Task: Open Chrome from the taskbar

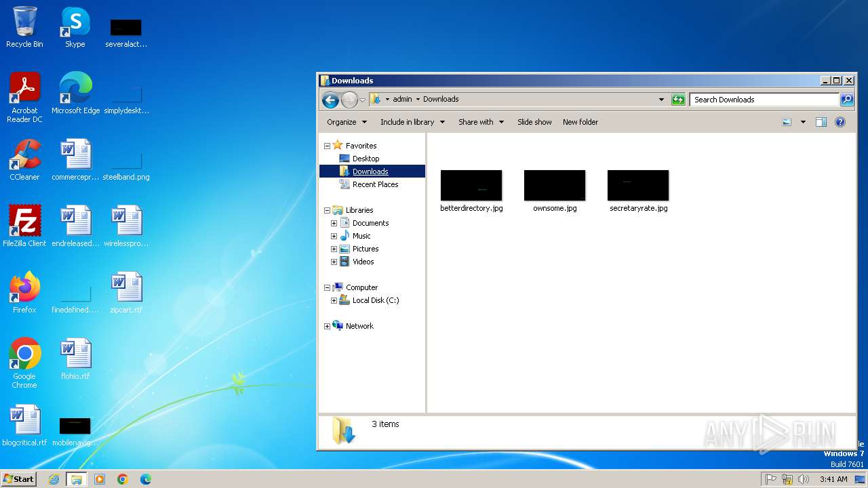Action: [123, 479]
